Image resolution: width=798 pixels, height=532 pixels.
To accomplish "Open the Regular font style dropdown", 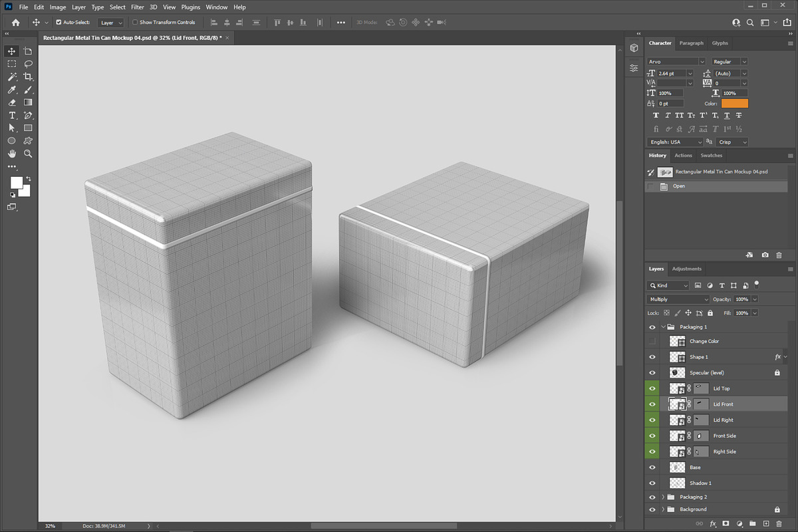I will [730, 62].
